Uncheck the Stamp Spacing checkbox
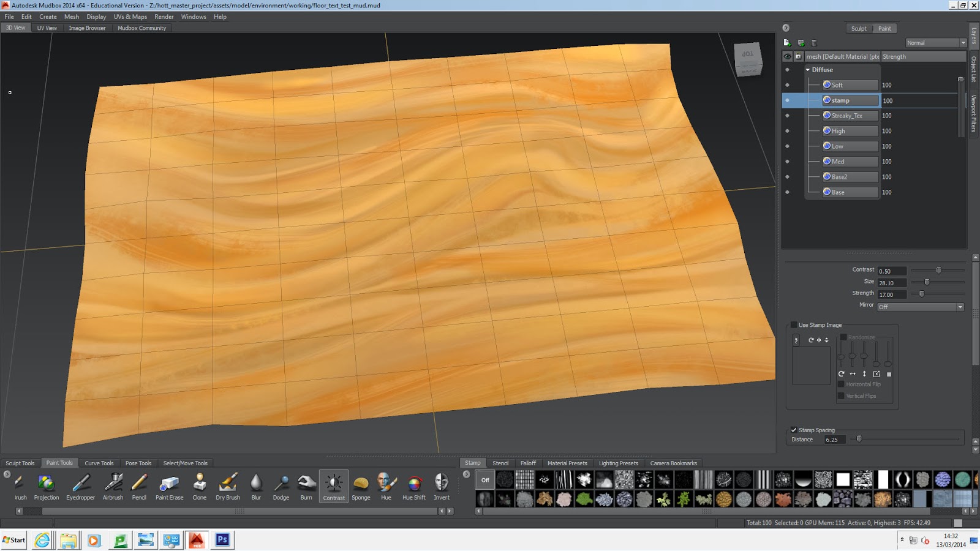 pyautogui.click(x=794, y=430)
